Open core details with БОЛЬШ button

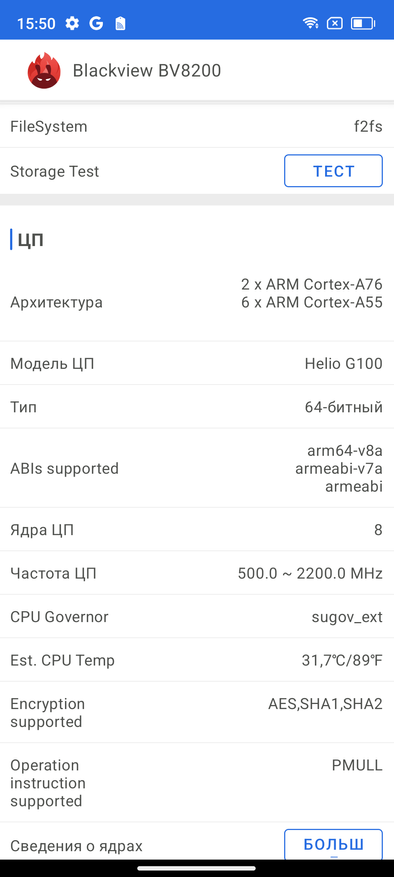334,844
